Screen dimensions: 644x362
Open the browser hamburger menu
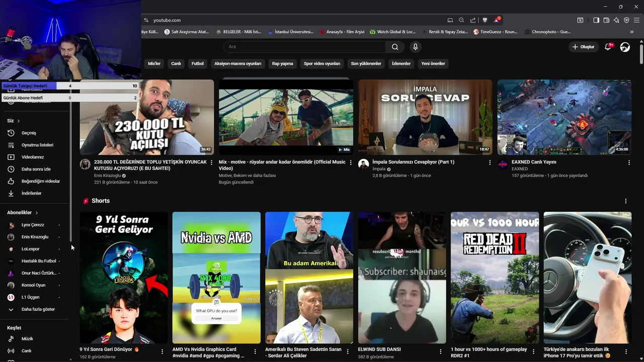coord(637,20)
